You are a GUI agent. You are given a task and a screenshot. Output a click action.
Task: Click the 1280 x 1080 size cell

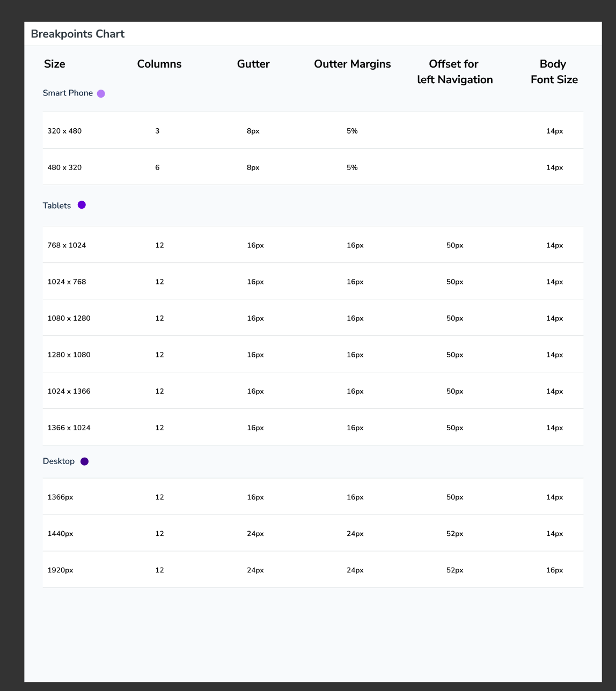[69, 355]
